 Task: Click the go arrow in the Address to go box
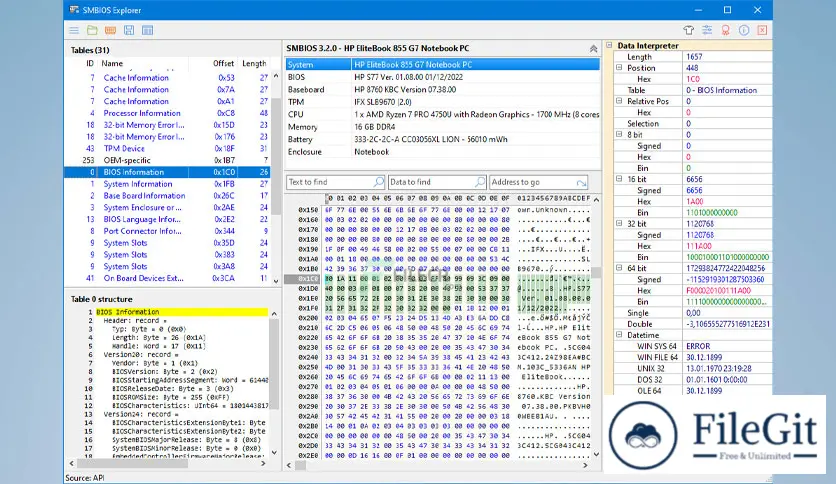pos(581,182)
